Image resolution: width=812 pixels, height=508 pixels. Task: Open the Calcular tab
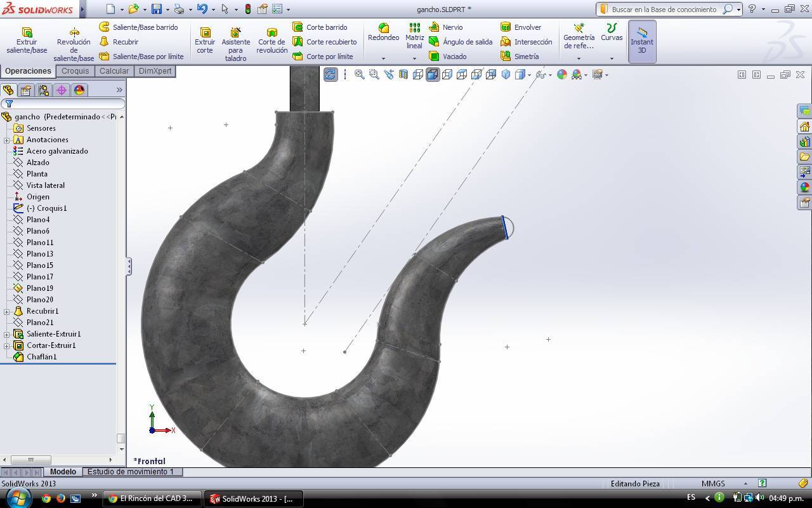coord(114,71)
